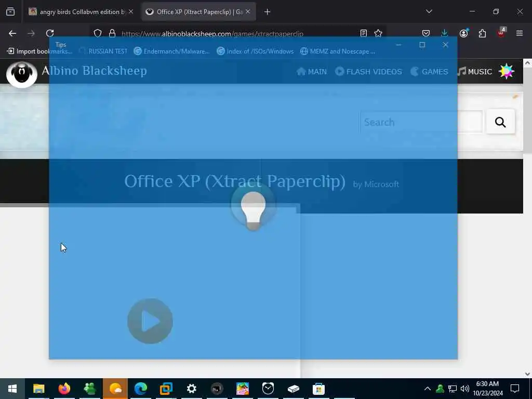Open the MUSIC section link
The width and height of the screenshot is (532, 399).
tap(475, 72)
